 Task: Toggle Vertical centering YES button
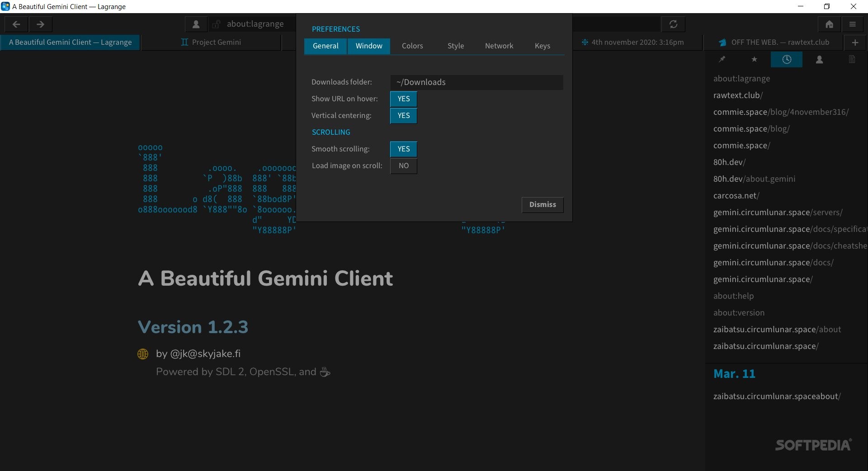[x=404, y=116]
